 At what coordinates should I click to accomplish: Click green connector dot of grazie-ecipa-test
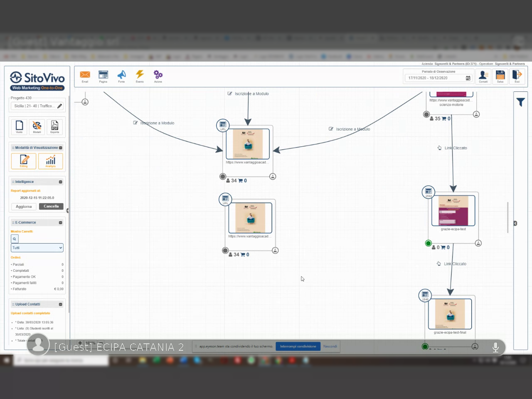tap(429, 243)
